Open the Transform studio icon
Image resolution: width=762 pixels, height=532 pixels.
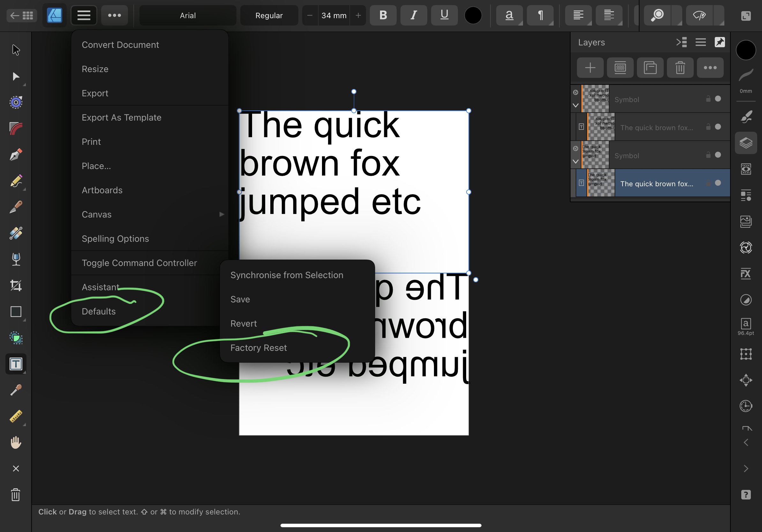point(746,354)
